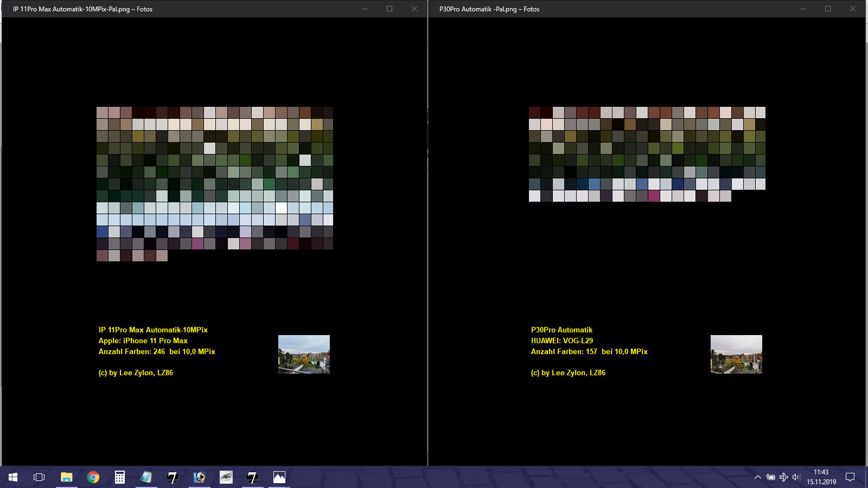Click the text 'IP 11Pro Max Automatik-10MPix'
The height and width of the screenshot is (488, 868).
pos(153,330)
